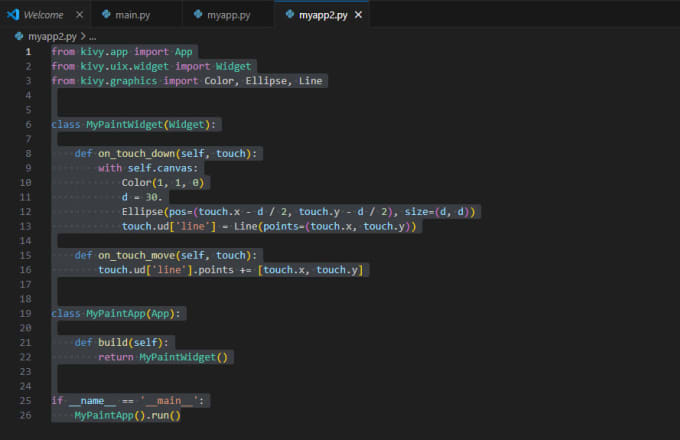Close the myapp2.py tab
680x440 pixels.
358,15
